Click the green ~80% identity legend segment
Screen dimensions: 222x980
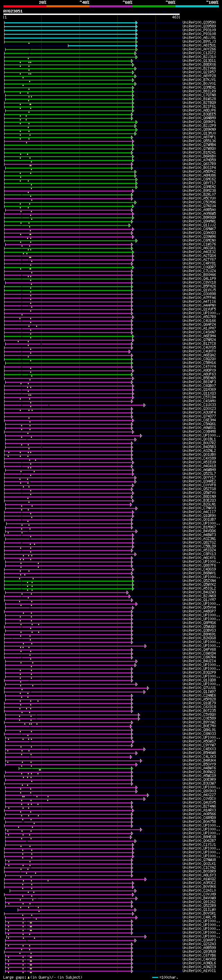point(154,7)
